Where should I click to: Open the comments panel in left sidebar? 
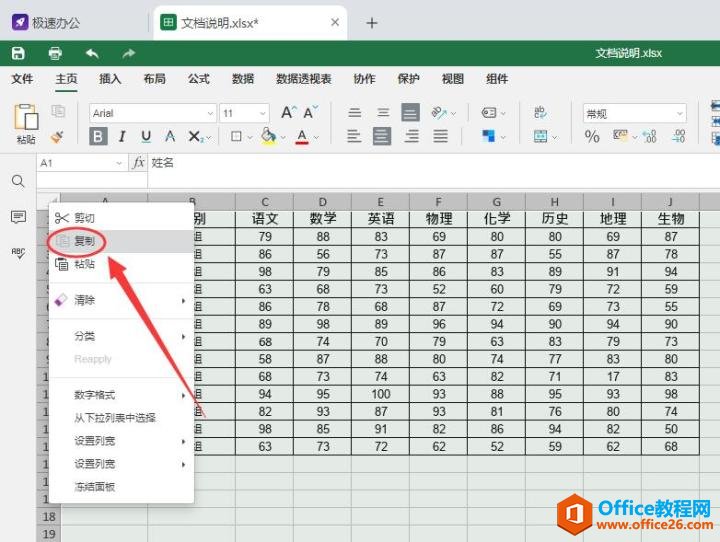pyautogui.click(x=18, y=217)
